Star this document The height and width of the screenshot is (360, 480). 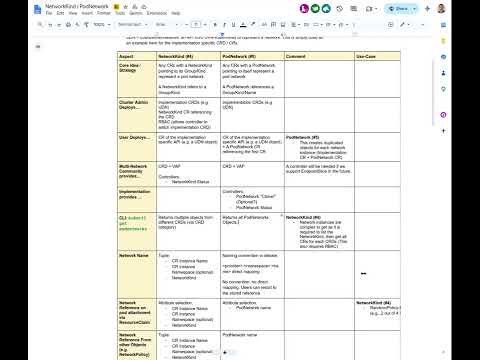pos(126,7)
